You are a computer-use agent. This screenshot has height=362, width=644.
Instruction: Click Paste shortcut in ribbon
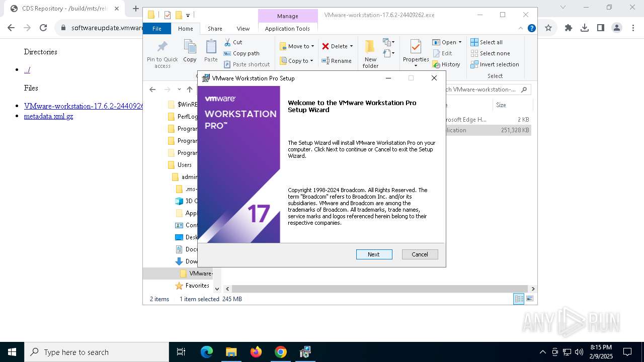coord(247,64)
